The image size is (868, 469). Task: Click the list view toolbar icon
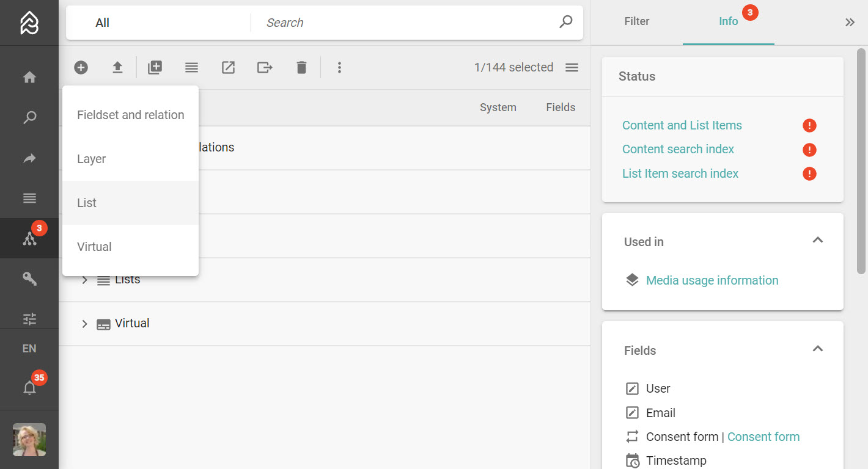191,67
